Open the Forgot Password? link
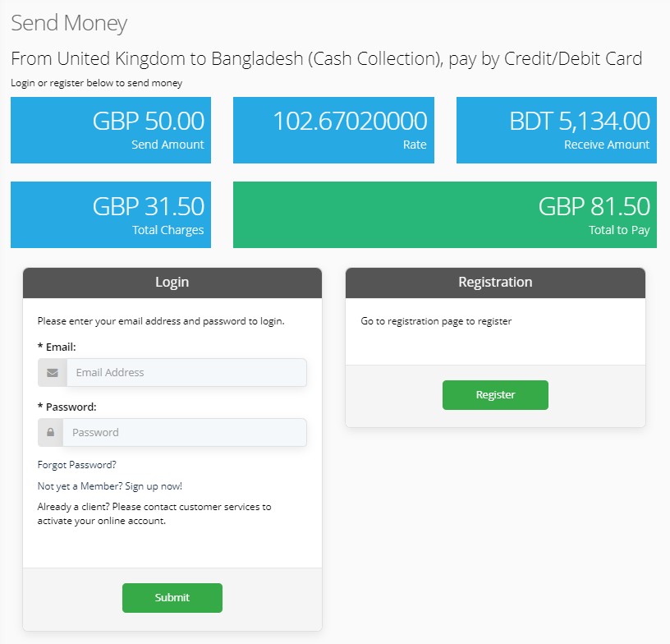This screenshot has width=670, height=644. (77, 465)
